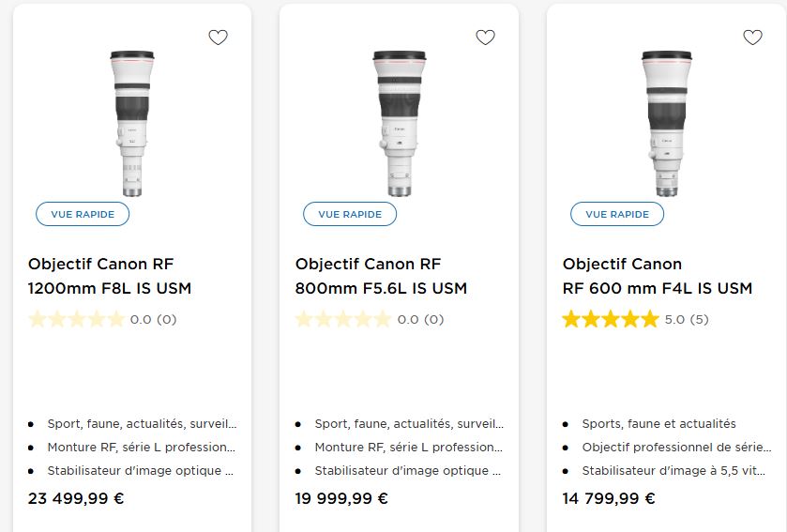
Task: Click empty star rating of RF 800mm lens
Action: coord(343,319)
